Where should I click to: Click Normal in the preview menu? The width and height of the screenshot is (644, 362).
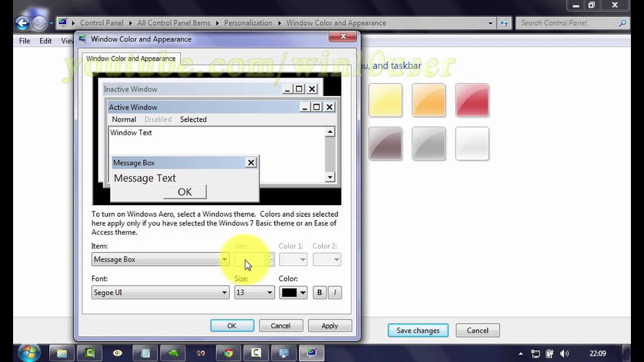pyautogui.click(x=124, y=119)
